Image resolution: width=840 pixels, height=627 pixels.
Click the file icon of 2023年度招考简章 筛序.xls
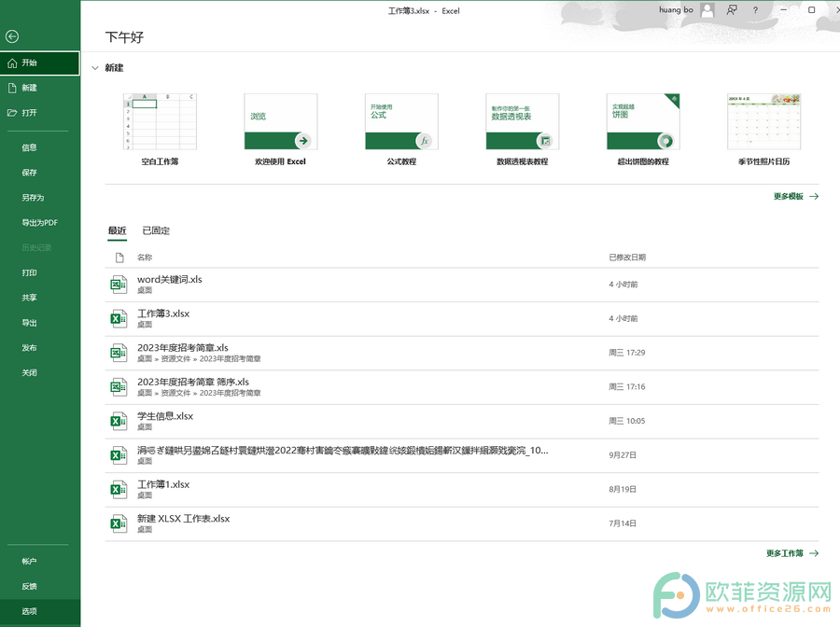coord(119,387)
